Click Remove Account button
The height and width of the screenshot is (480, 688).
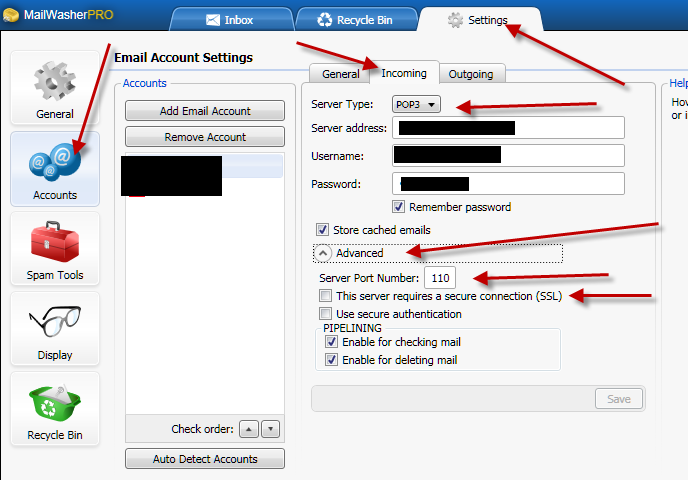[x=205, y=137]
